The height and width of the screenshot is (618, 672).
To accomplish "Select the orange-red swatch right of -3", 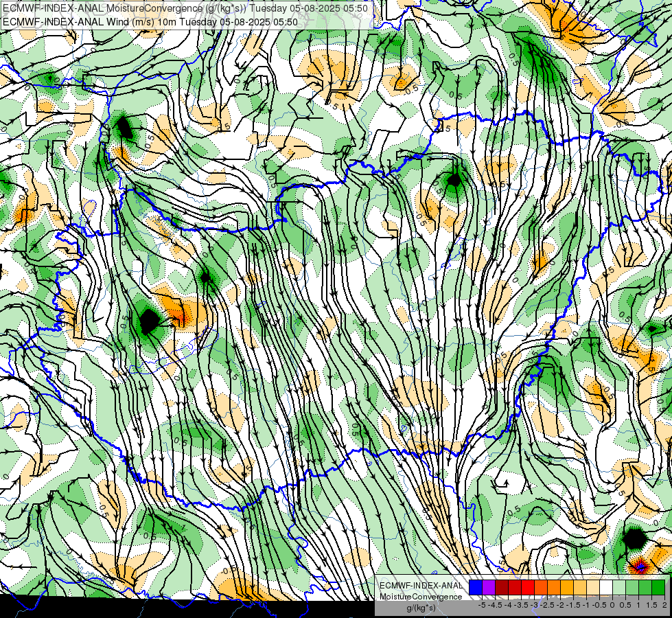I will pos(541,587).
